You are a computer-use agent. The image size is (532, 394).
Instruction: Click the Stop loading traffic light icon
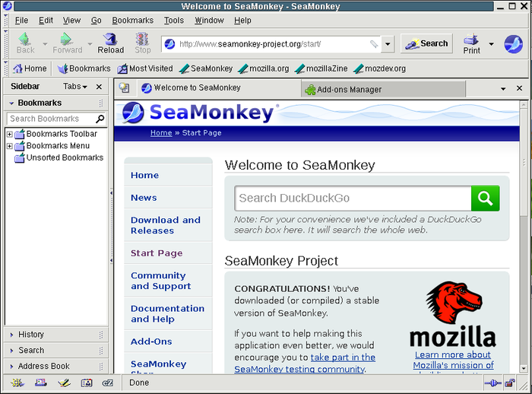coord(143,40)
